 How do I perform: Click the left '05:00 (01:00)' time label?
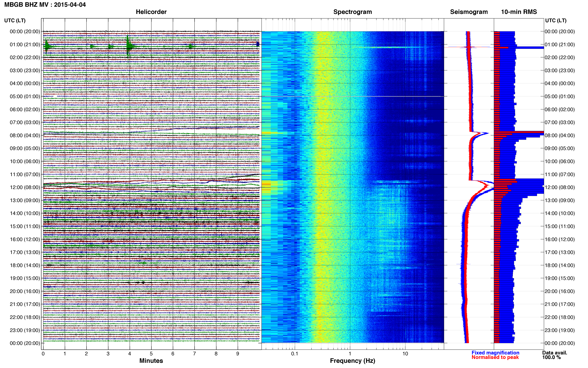25,96
